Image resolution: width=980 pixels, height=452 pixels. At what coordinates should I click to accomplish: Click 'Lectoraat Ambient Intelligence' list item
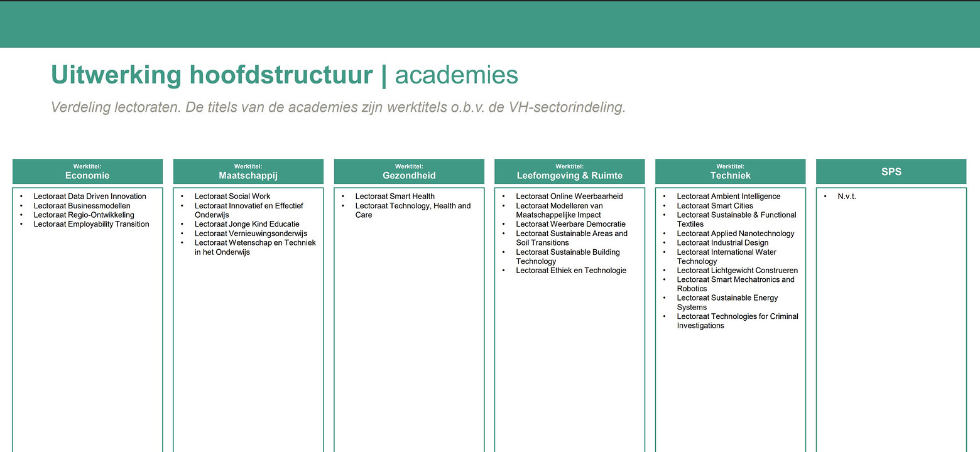[x=728, y=196]
